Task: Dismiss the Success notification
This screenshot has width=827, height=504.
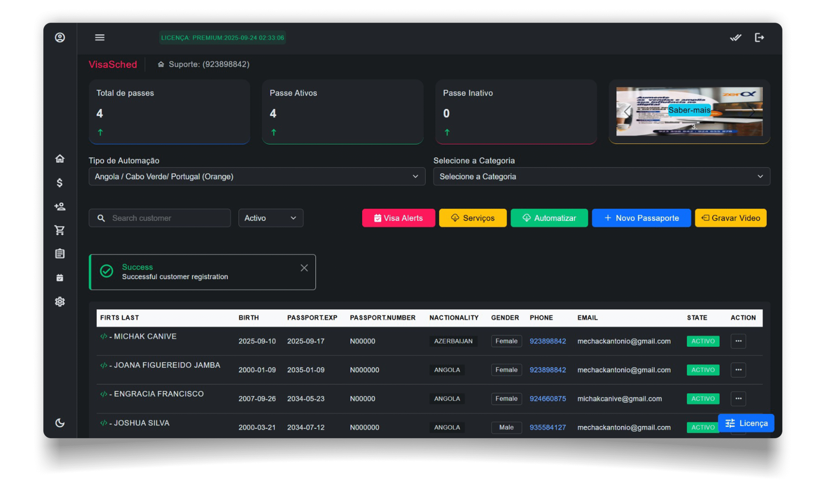Action: 304,268
